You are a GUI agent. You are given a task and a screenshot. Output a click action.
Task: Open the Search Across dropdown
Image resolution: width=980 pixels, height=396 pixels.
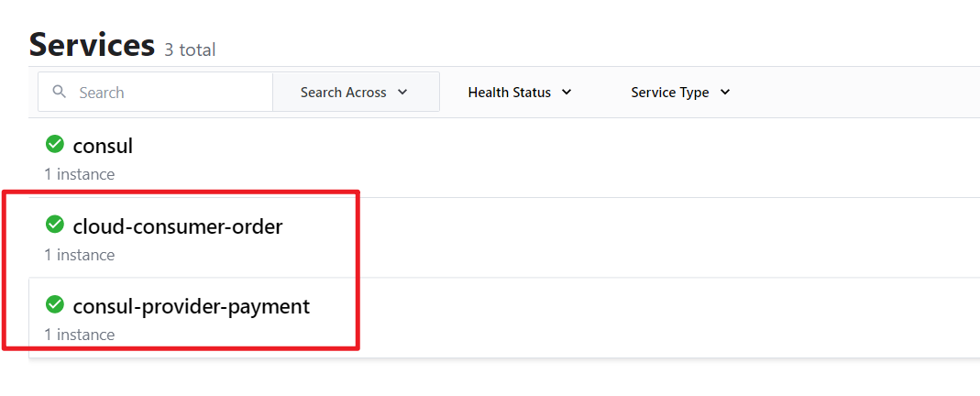355,93
